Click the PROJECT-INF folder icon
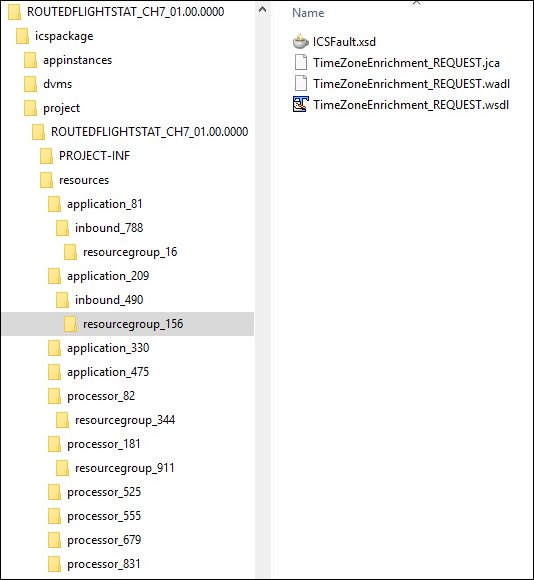The image size is (534, 580). 47,156
